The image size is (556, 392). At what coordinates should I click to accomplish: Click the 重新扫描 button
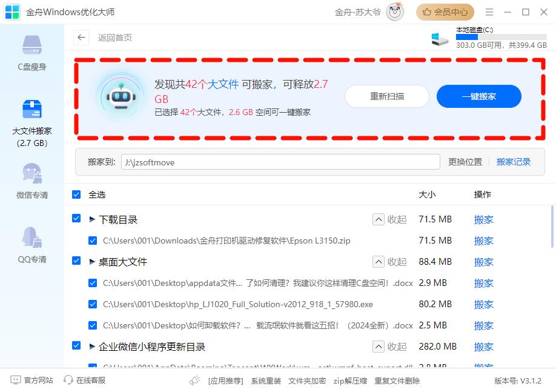click(387, 96)
